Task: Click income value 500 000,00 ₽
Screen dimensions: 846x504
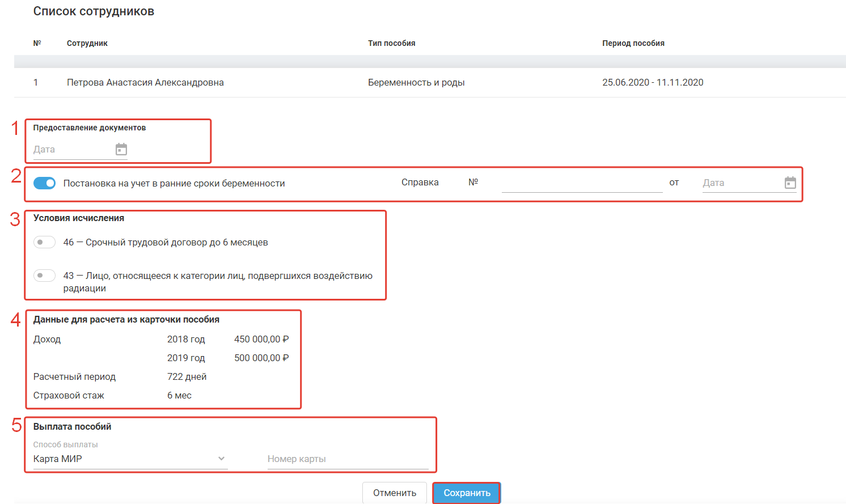Action: (x=261, y=358)
